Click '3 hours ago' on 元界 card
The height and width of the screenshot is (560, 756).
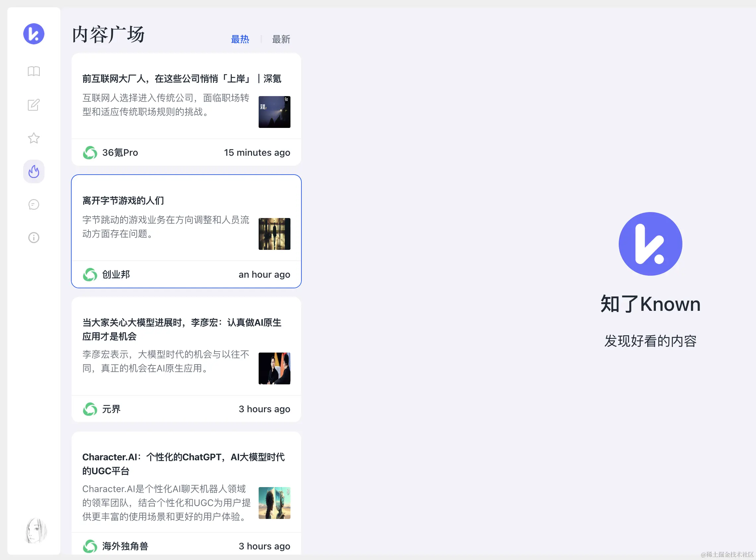point(265,409)
